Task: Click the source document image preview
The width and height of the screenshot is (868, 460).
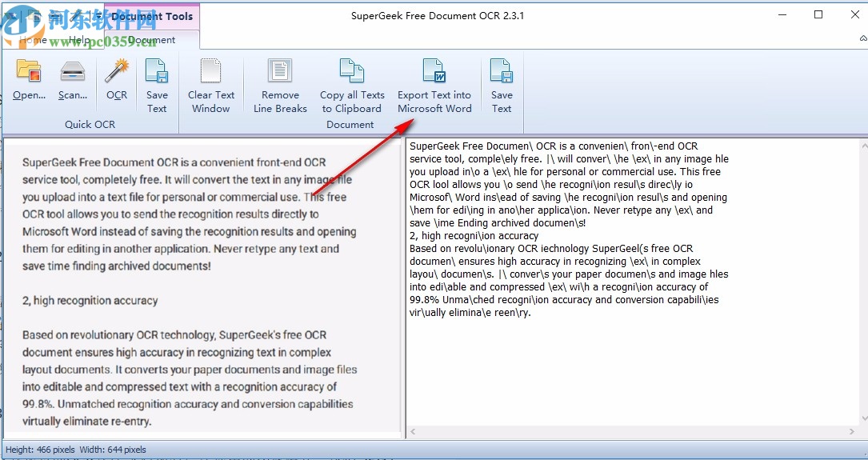Action: click(202, 288)
